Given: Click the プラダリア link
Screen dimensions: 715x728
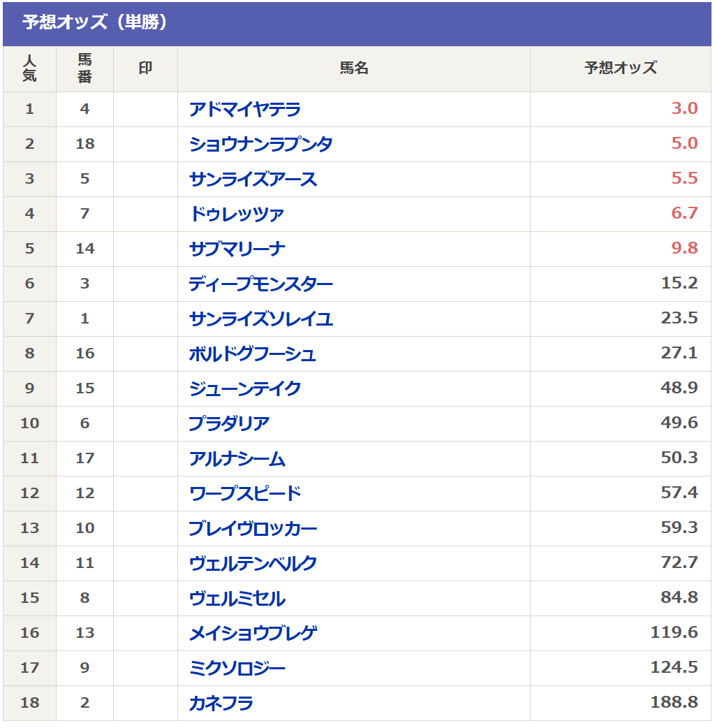Looking at the screenshot, I should (229, 424).
